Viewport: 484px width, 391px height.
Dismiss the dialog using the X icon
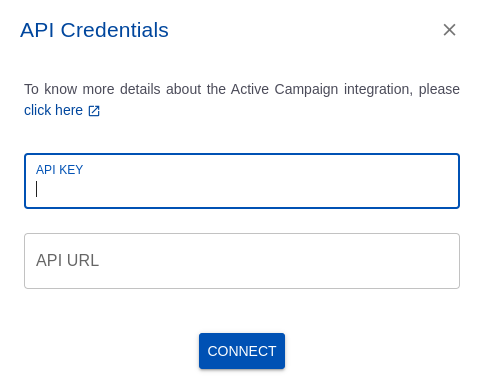point(449,30)
